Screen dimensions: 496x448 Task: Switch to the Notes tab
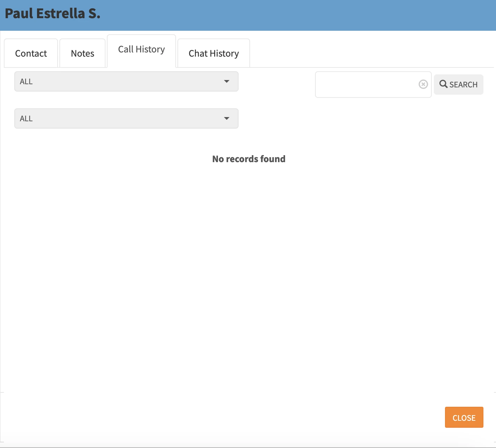coord(82,53)
